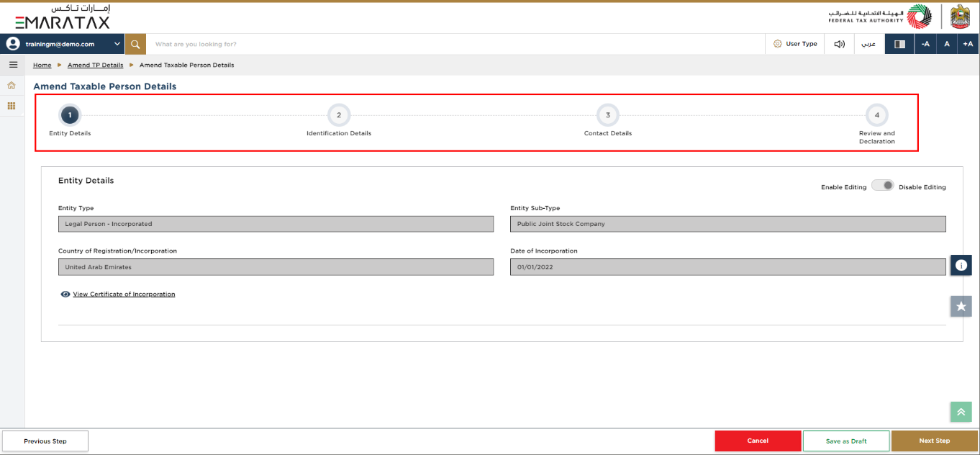Click the Country of Registration/Incorporation field
Screen dimensions: 980x455
tap(276, 267)
